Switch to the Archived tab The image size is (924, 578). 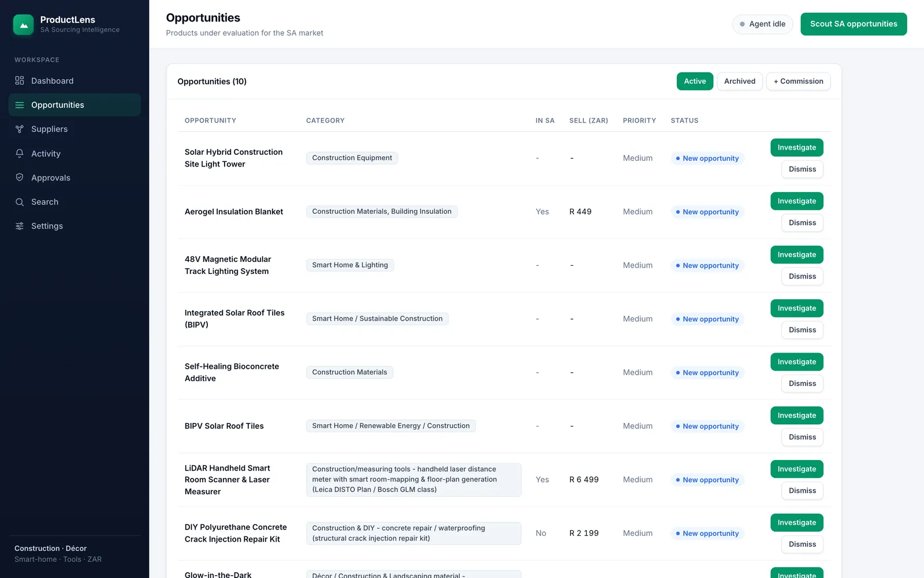740,81
